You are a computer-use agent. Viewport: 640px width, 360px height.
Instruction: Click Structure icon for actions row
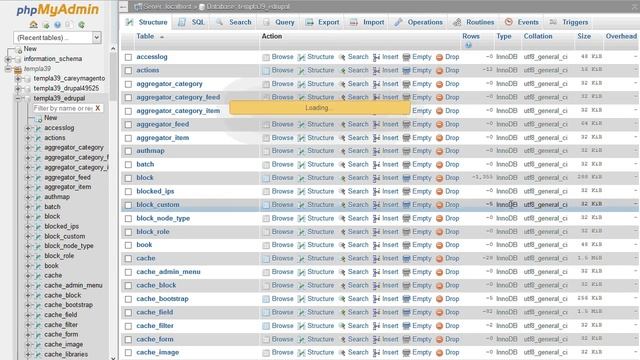coord(301,71)
